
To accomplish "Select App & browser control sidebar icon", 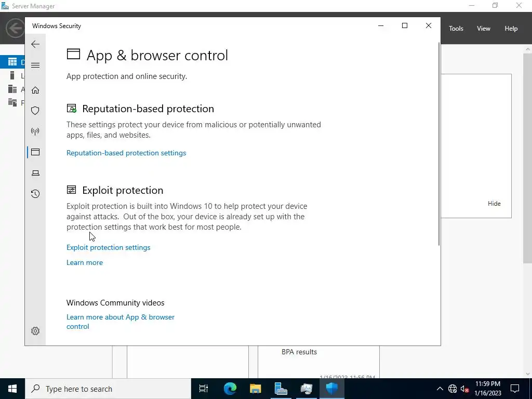I will click(35, 152).
